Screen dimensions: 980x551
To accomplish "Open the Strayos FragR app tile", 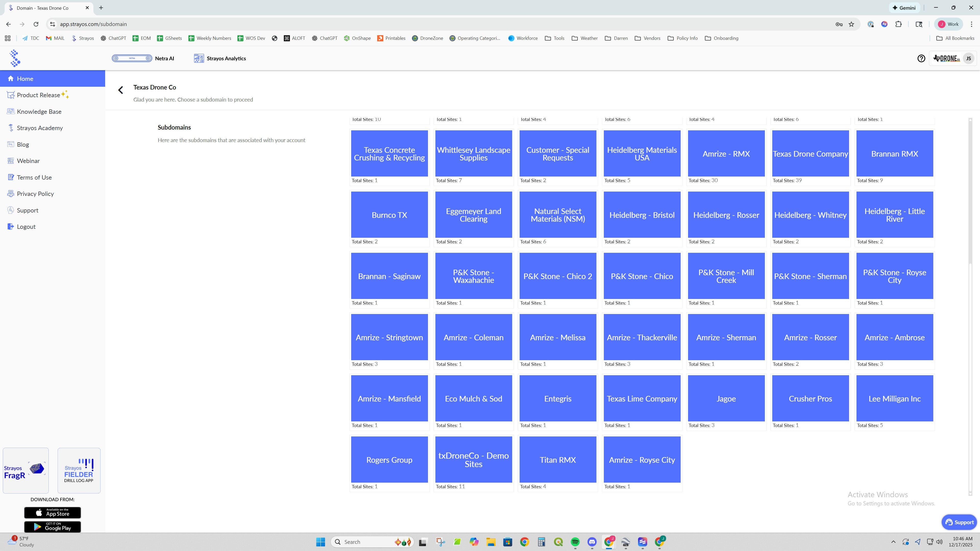I will [26, 470].
